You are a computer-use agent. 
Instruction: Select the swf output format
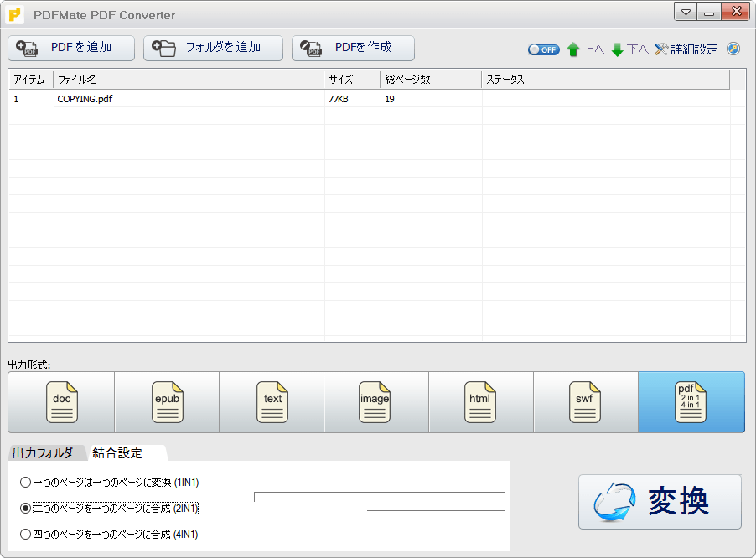click(x=587, y=402)
